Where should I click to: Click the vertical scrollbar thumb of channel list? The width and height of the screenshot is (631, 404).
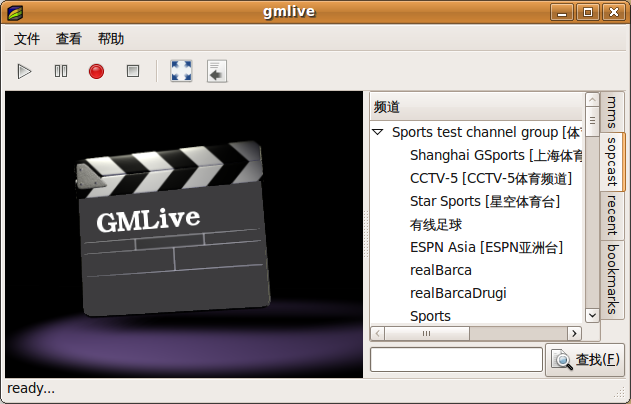(592, 121)
